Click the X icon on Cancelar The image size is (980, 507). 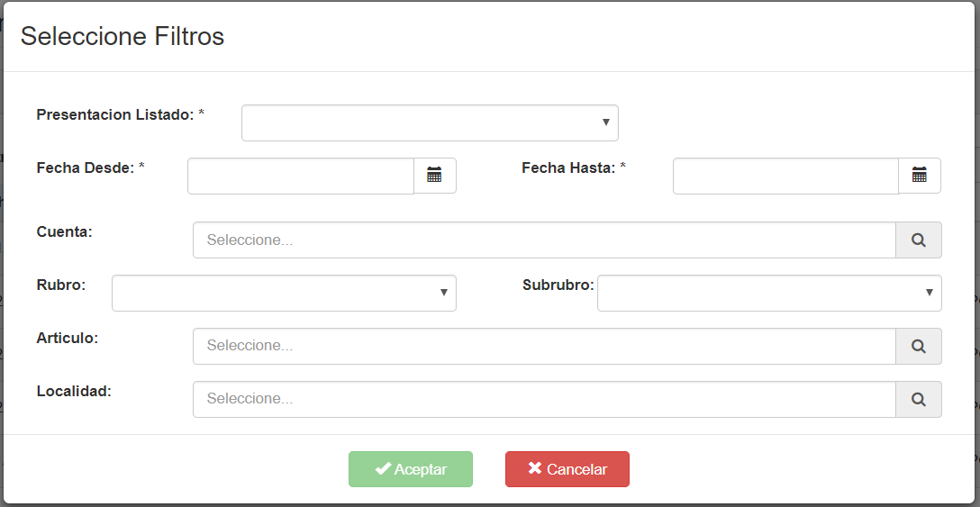click(x=535, y=468)
